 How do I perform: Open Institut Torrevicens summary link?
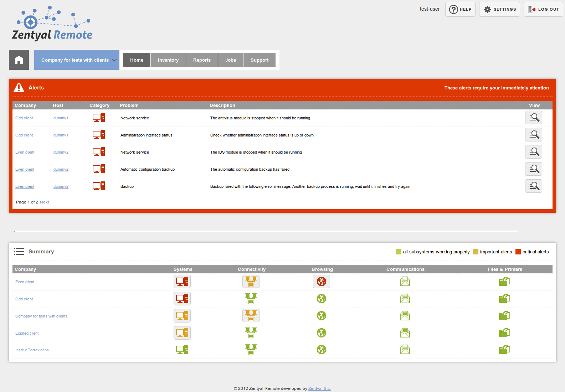click(32, 350)
